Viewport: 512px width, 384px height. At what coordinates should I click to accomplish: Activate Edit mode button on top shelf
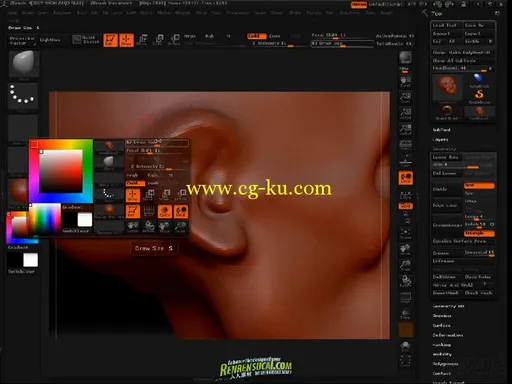pyautogui.click(x=110, y=40)
